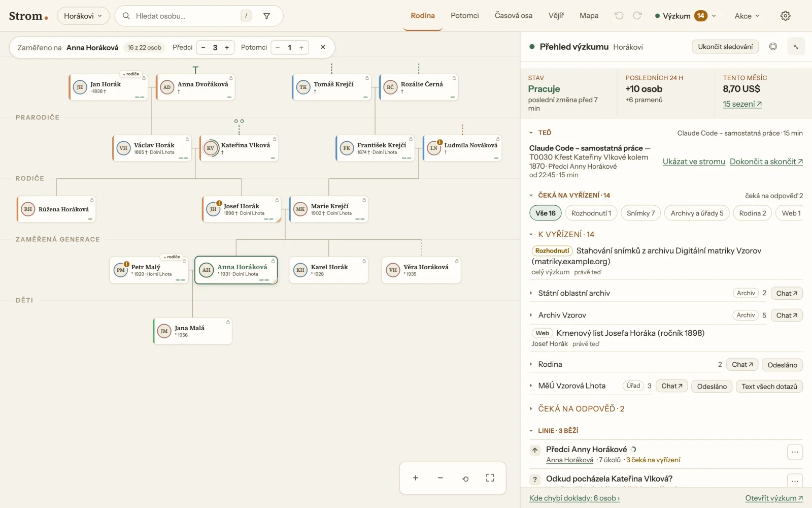Open more options for Odkud pocházela Kateřina Vlková
Screen dimensions: 812x508
pyautogui.click(x=795, y=481)
